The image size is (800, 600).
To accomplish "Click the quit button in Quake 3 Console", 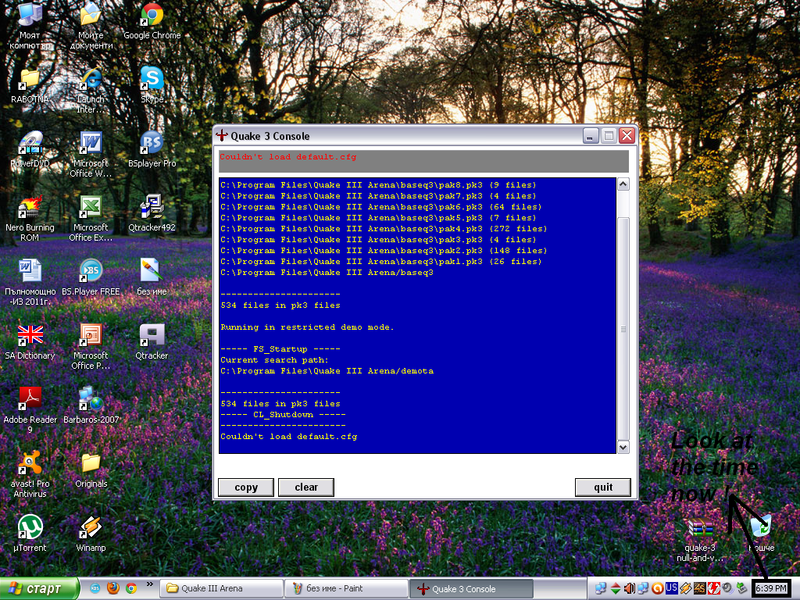I will (603, 487).
